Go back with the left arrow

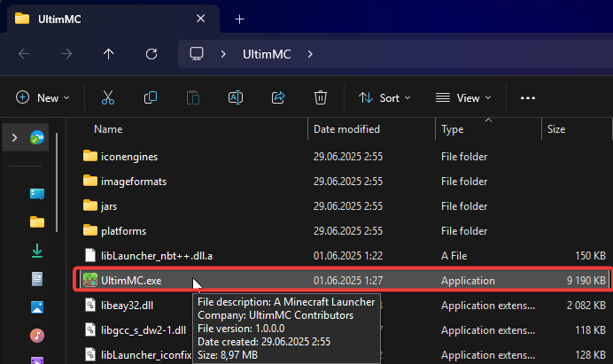(x=24, y=54)
